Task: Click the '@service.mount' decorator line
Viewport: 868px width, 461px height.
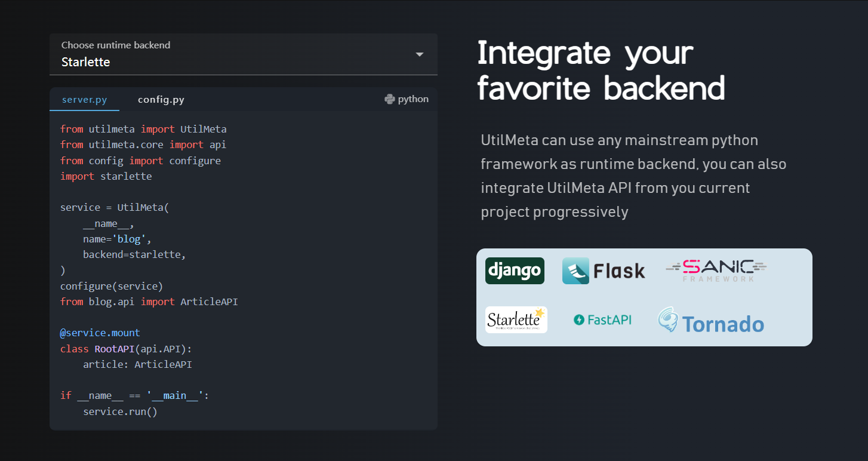Action: 100,333
